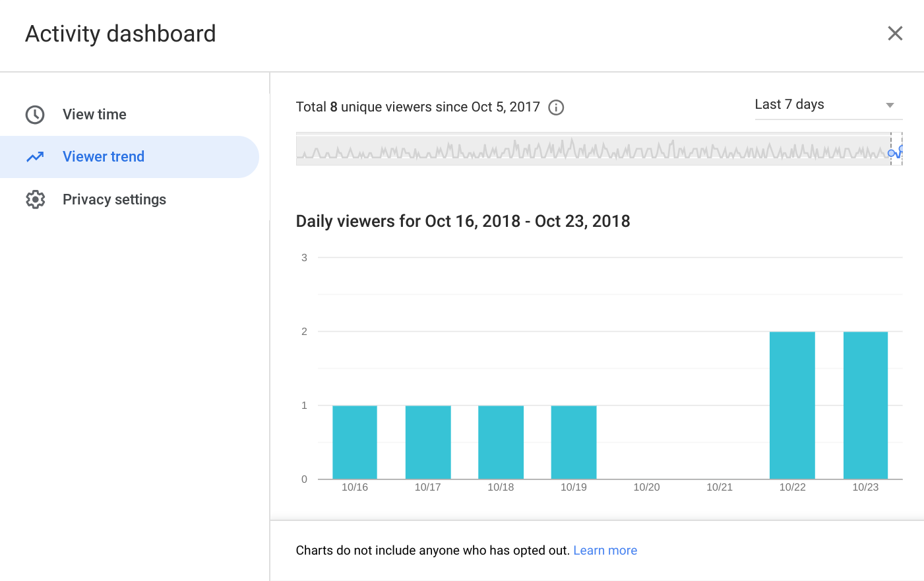
Task: Click the info icon next to unique viewers
Action: click(x=555, y=107)
